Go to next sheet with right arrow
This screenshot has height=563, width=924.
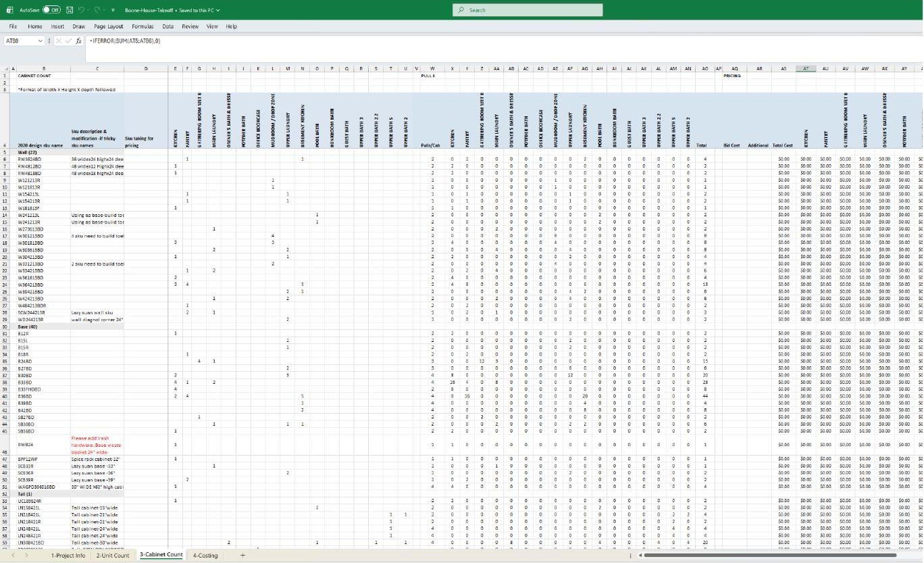click(26, 556)
